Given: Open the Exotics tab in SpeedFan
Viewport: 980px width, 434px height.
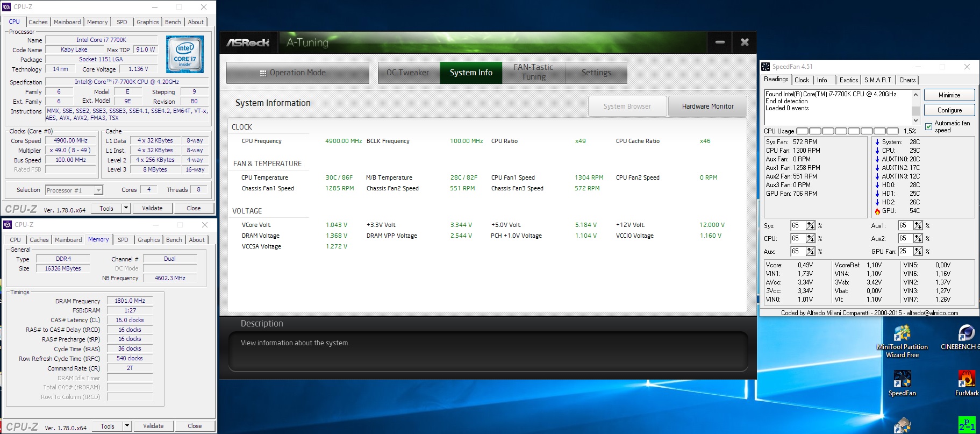Looking at the screenshot, I should pos(849,80).
